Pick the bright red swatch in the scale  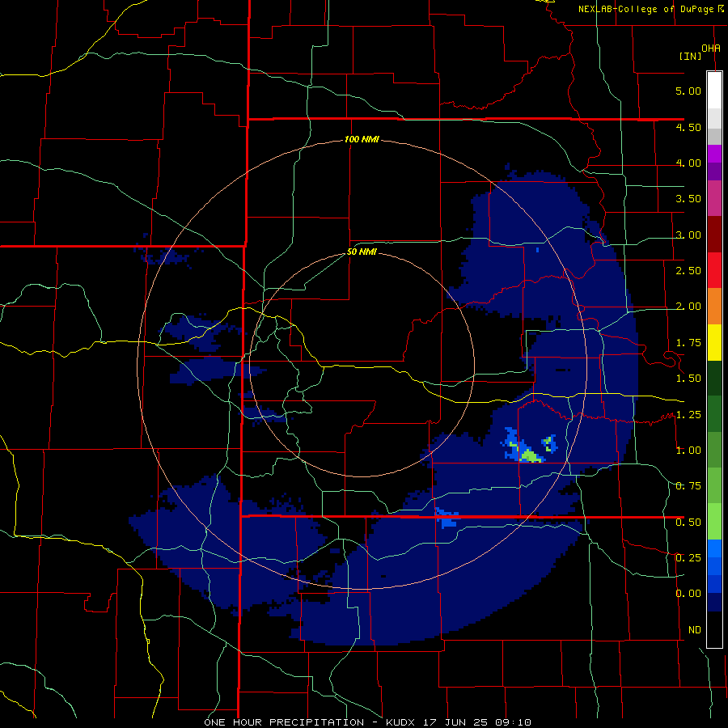[x=714, y=271]
